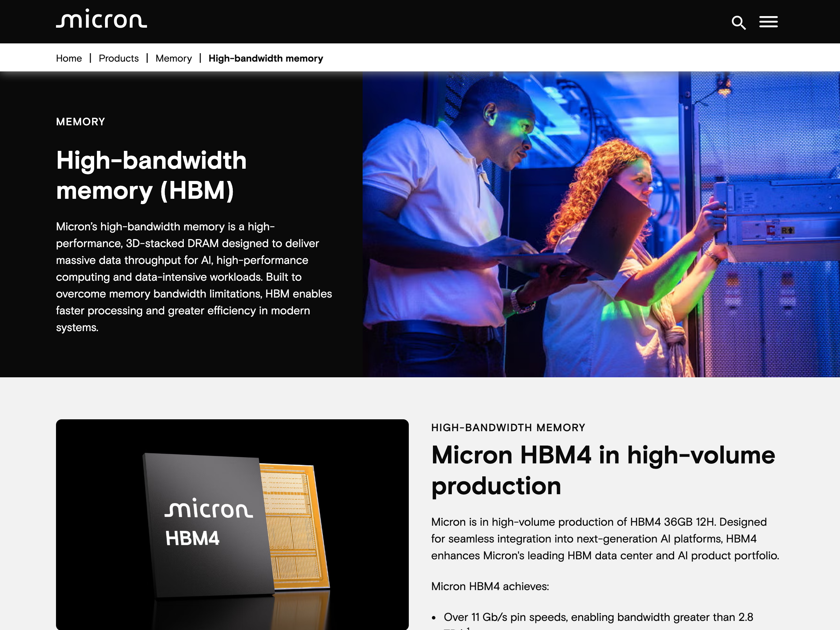Screen dimensions: 840x630
Task: Click the HBM4 36GB 12H paragraph
Action: pyautogui.click(x=605, y=539)
